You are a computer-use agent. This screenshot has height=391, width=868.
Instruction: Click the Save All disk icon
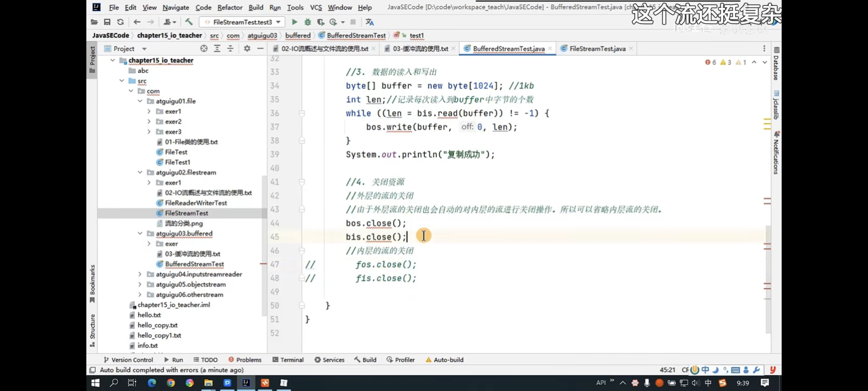(107, 22)
